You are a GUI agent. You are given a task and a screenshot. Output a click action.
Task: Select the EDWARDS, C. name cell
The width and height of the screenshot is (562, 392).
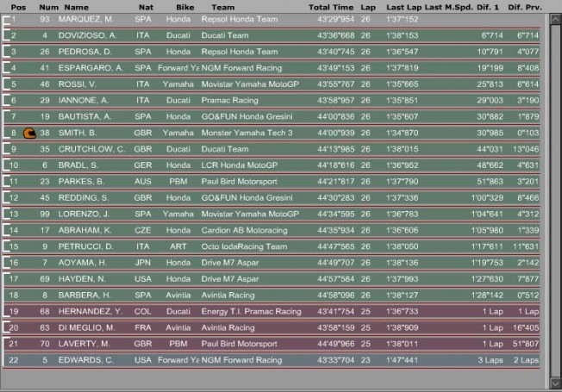(x=86, y=360)
